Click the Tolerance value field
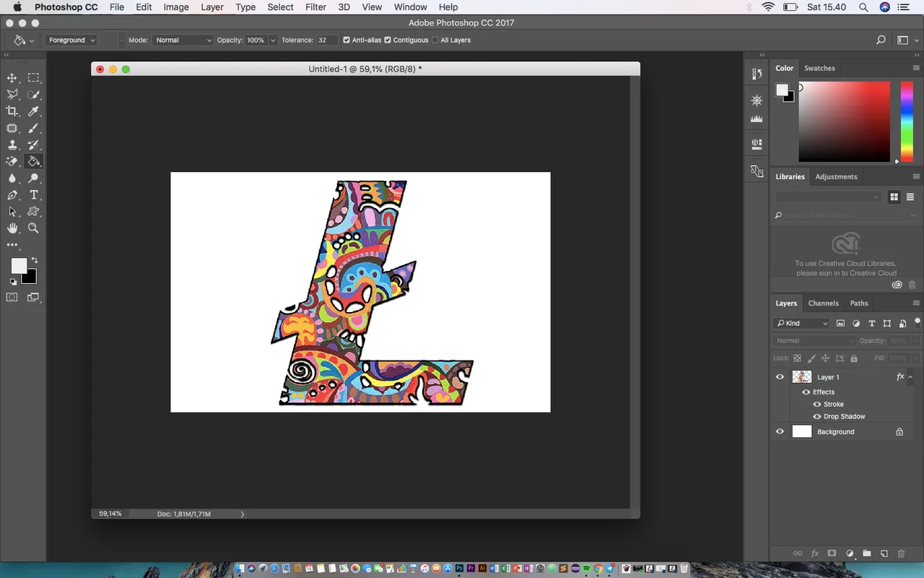This screenshot has width=924, height=578. pos(327,40)
